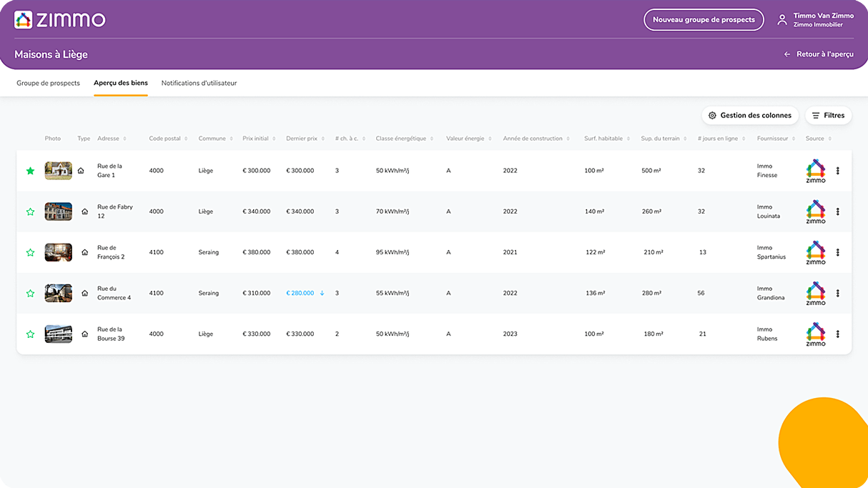The image size is (868, 488).
Task: Click the filter lines icon in Filtres
Action: pyautogui.click(x=816, y=115)
